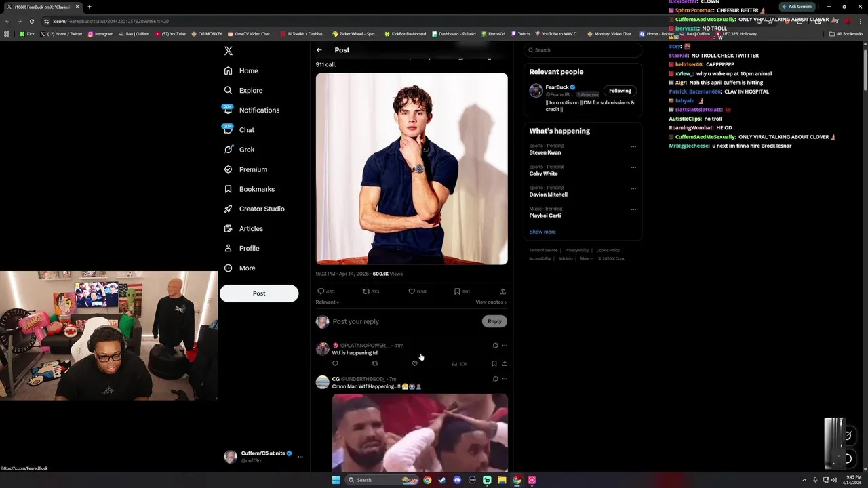Open the Drake GIF in CG's reply

pyautogui.click(x=420, y=432)
